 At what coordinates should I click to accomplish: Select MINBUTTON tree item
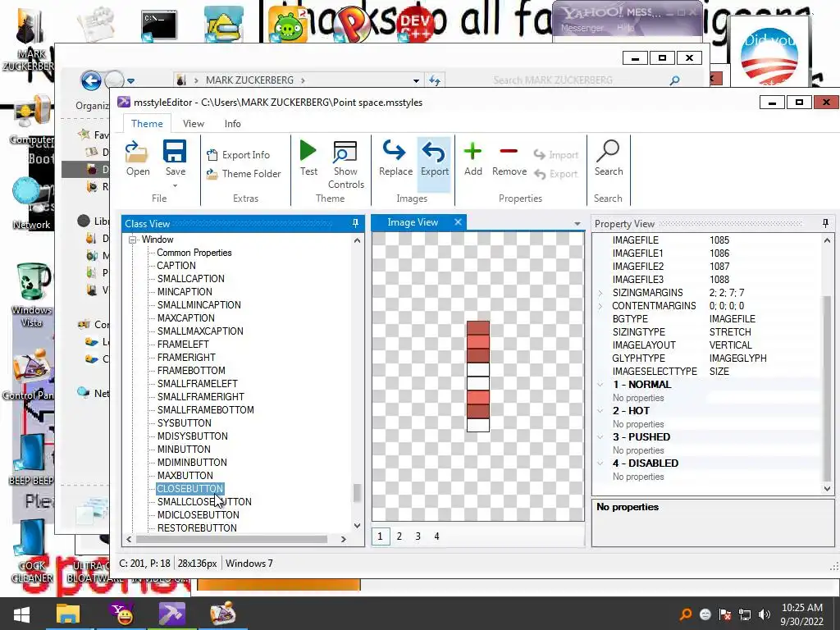click(x=184, y=449)
